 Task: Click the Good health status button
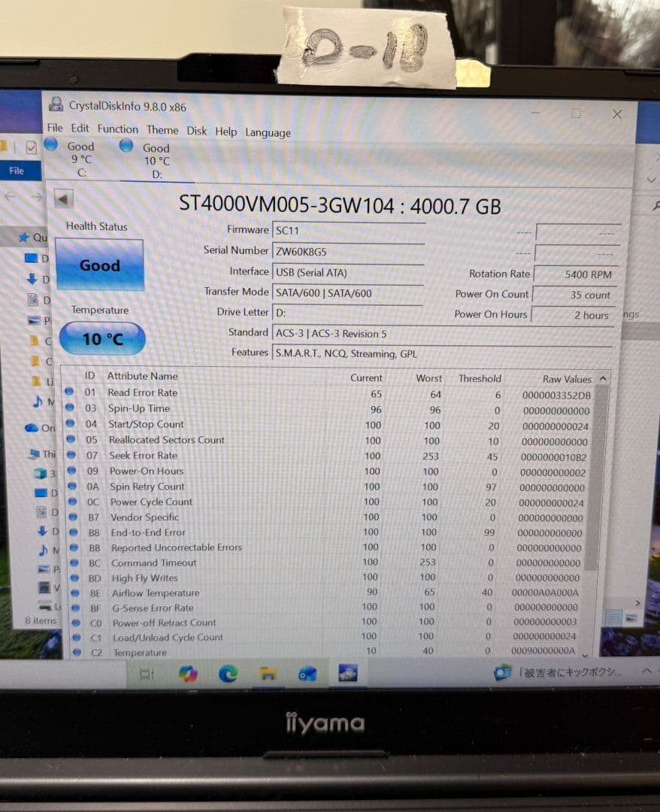point(99,265)
